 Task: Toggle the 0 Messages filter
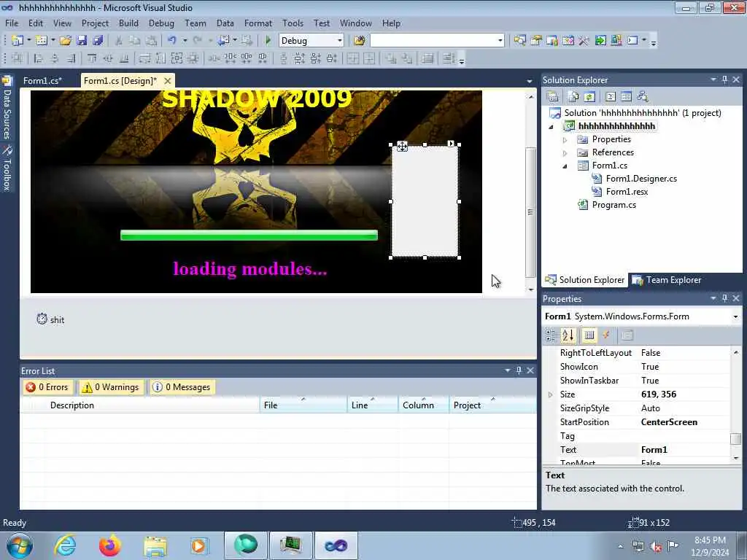182,387
